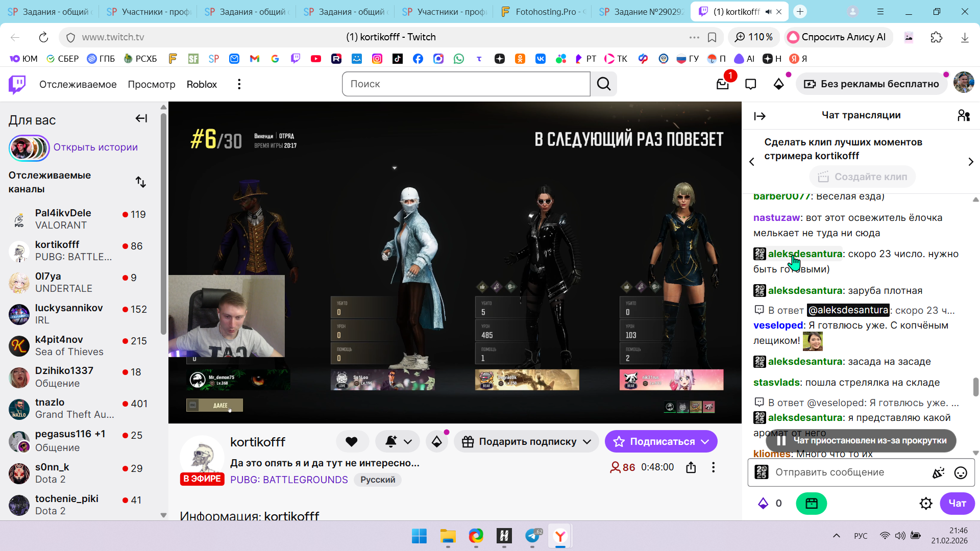Click the channel share icon
980x551 pixels.
tap(691, 467)
